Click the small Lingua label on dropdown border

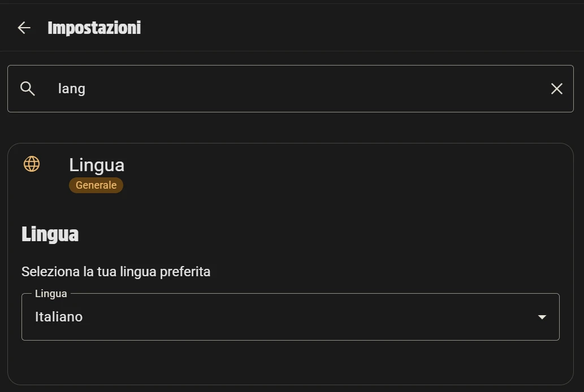point(51,294)
